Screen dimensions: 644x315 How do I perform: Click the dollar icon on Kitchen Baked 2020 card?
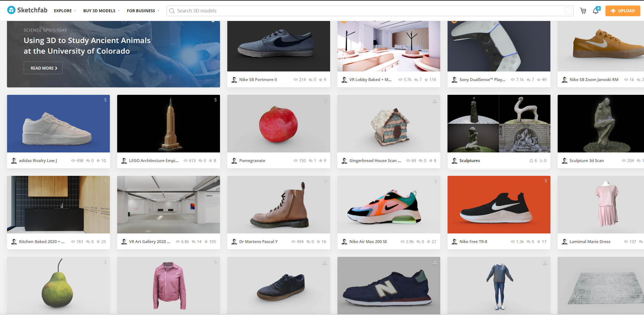(x=105, y=181)
